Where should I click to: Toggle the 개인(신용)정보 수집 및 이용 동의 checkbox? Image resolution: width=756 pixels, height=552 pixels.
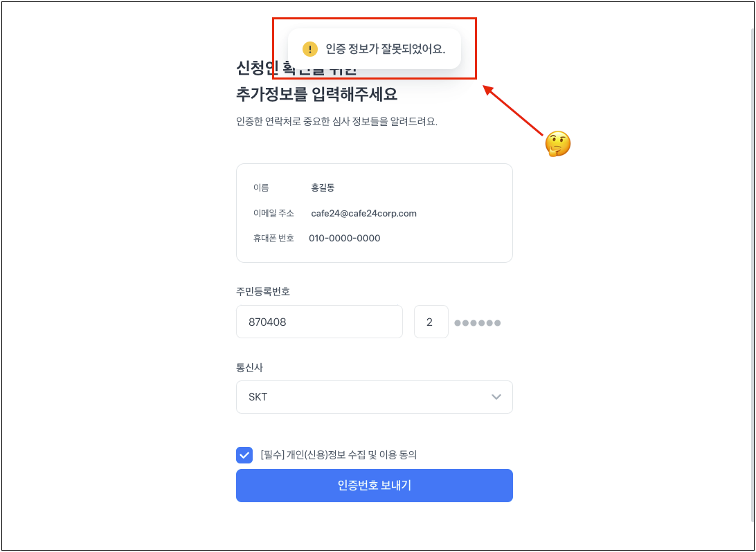pos(244,454)
